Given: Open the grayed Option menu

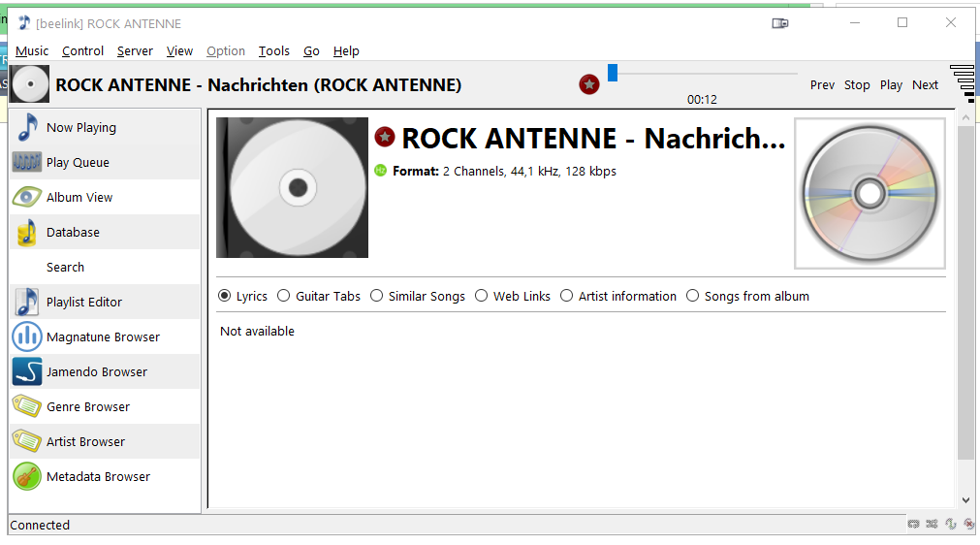Looking at the screenshot, I should (x=226, y=51).
